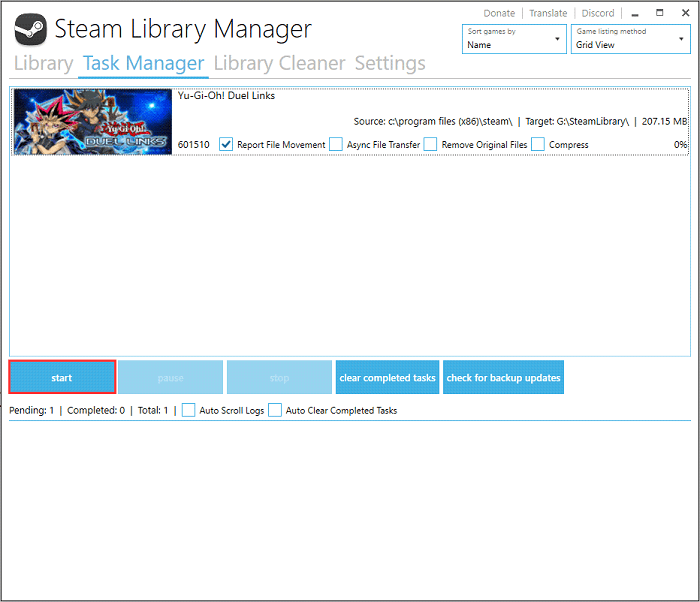Screen dimensions: 700x602
Task: Click the Pending: 1 status text
Action: 31,410
